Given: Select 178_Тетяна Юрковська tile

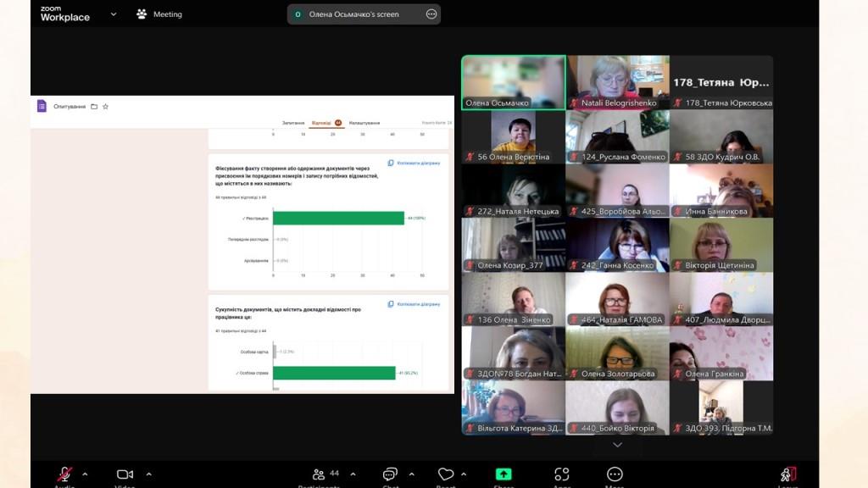Looking at the screenshot, I should [x=721, y=82].
